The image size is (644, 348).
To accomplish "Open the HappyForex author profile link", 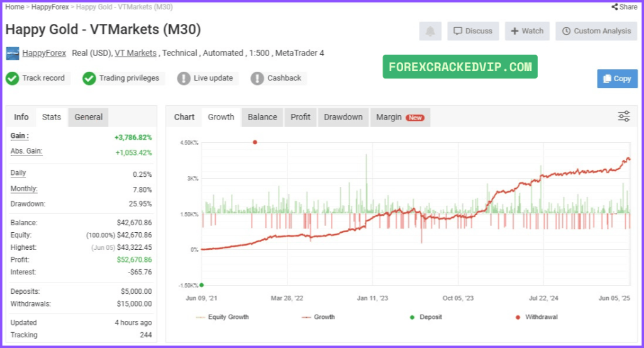I will coord(44,53).
